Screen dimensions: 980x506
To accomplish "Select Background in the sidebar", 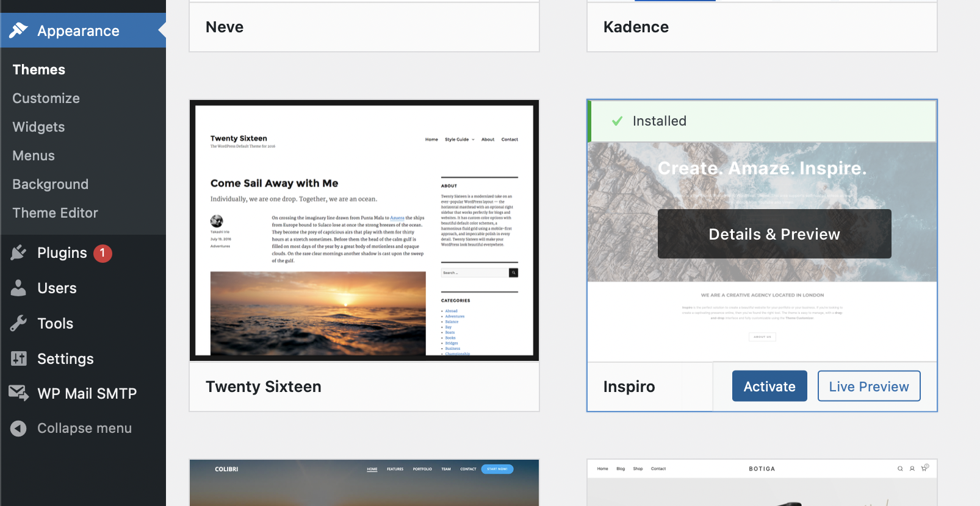I will coord(51,184).
